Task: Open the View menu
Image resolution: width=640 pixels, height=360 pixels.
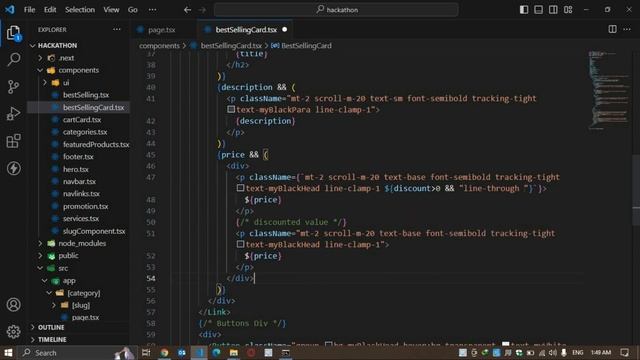Action: coord(111,9)
